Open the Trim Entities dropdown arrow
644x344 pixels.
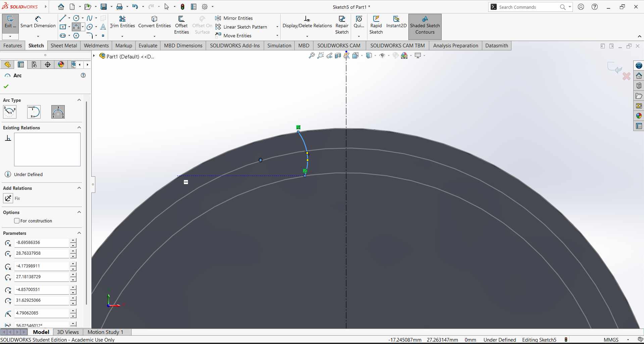122,36
